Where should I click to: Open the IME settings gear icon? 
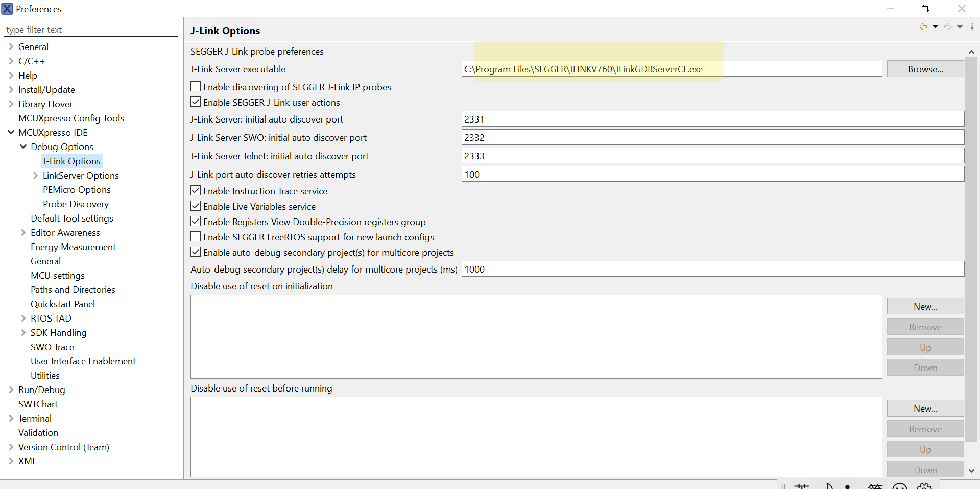(924, 486)
